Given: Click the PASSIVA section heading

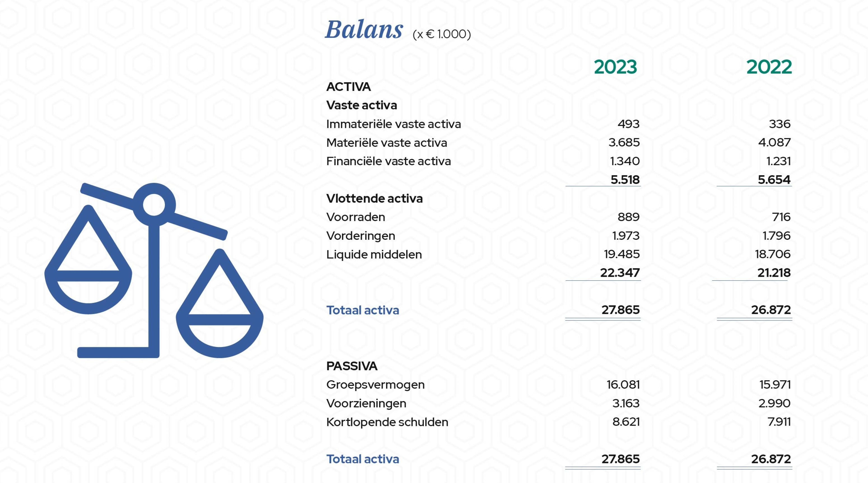Looking at the screenshot, I should click(352, 366).
